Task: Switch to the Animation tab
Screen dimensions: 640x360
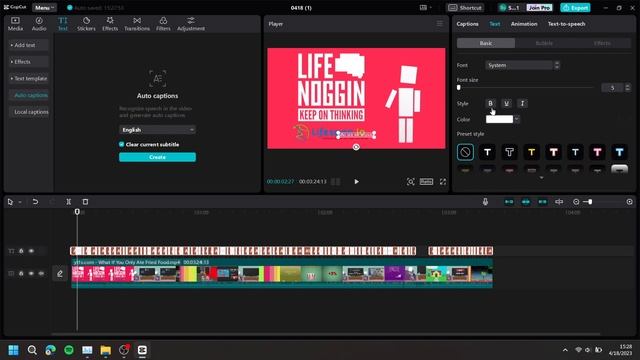Action: 524,24
